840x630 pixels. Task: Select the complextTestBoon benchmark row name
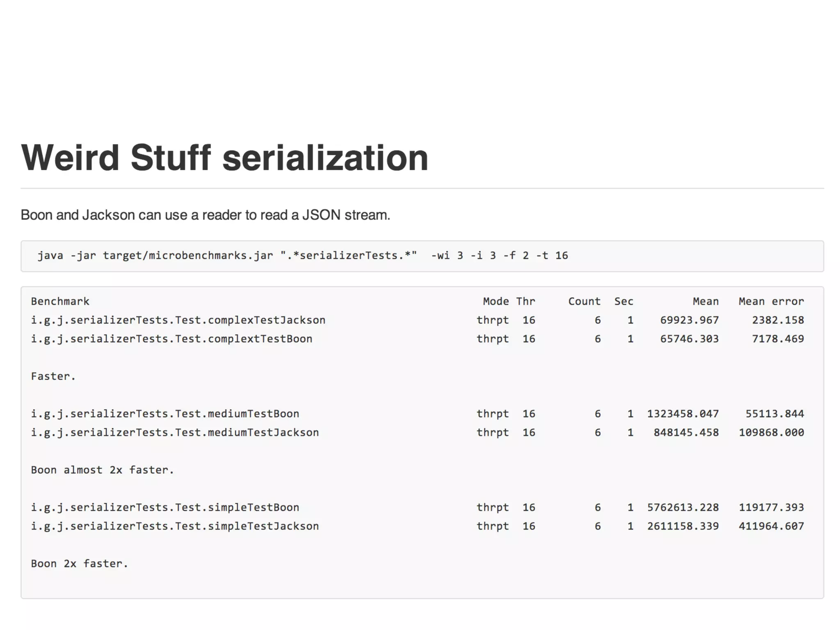[x=171, y=339]
